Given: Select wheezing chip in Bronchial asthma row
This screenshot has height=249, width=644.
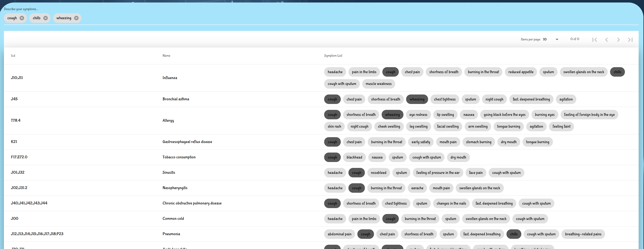Looking at the screenshot, I should (x=417, y=99).
